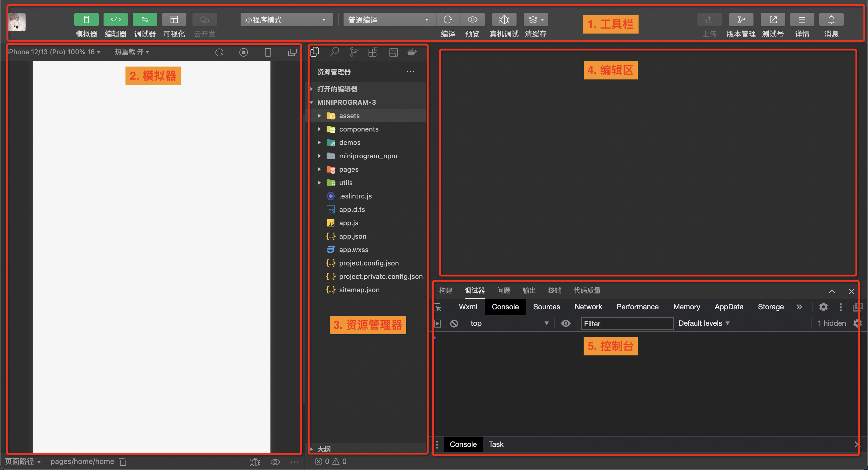Screen dimensions: 868x470
Task: Click the Compile refresh icon in toolbar
Action: tap(448, 19)
